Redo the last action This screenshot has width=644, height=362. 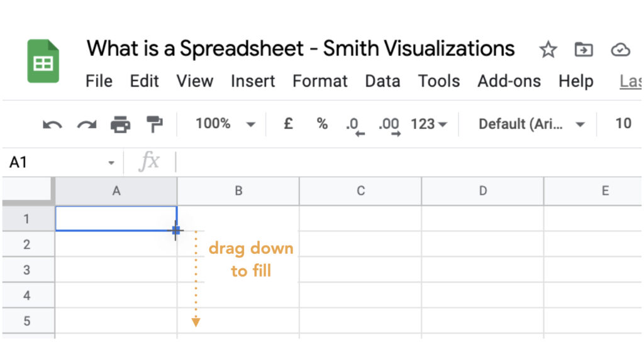(87, 124)
